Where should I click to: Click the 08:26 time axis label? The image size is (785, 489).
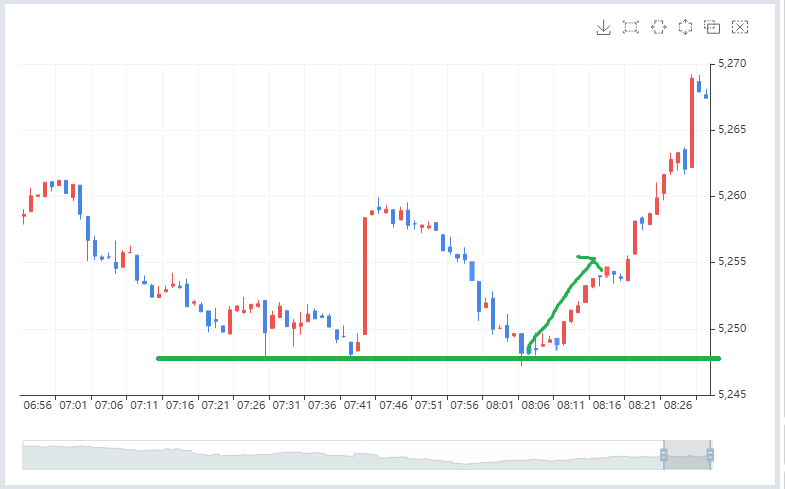[x=678, y=405]
